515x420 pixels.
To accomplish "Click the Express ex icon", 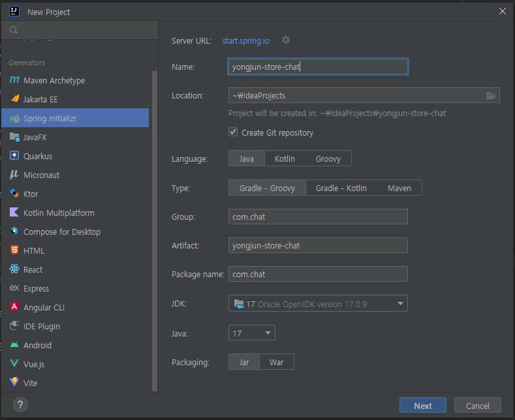I will coord(14,288).
